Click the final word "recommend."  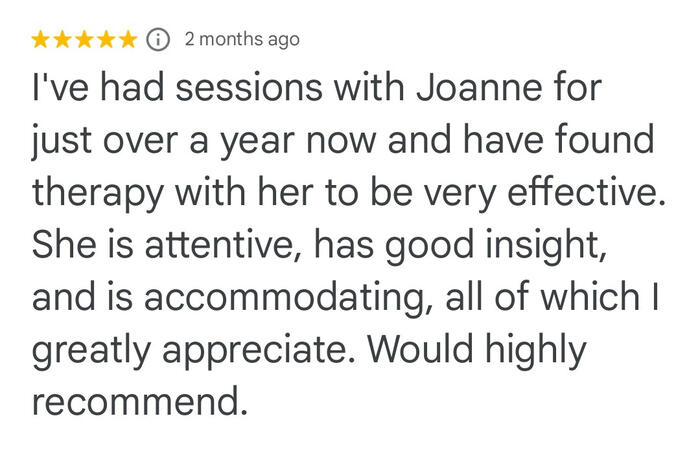tap(138, 402)
